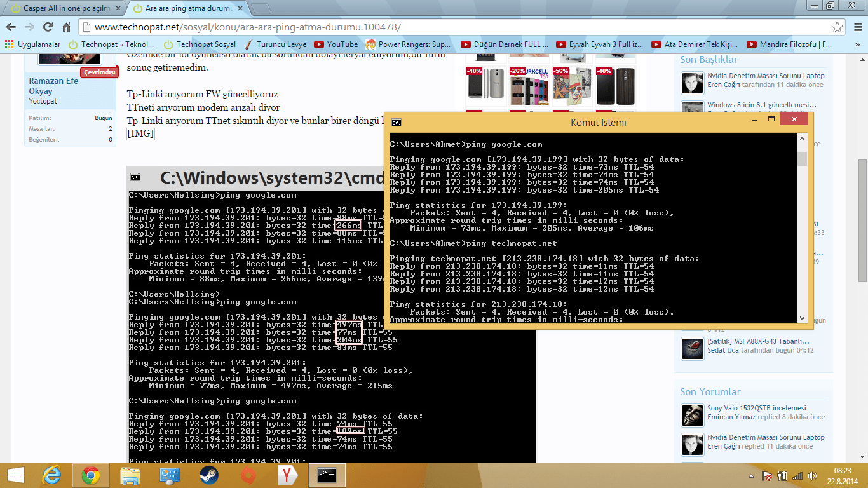Open the Windows 8 için 8.1 güncellemesi topic
This screenshot has height=488, width=868.
[x=762, y=105]
